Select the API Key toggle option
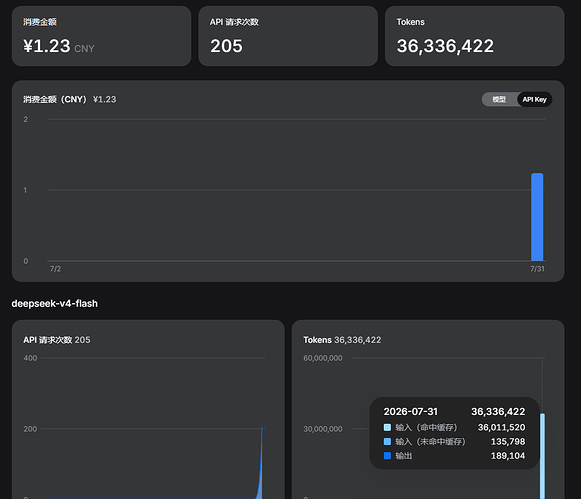 pos(534,99)
